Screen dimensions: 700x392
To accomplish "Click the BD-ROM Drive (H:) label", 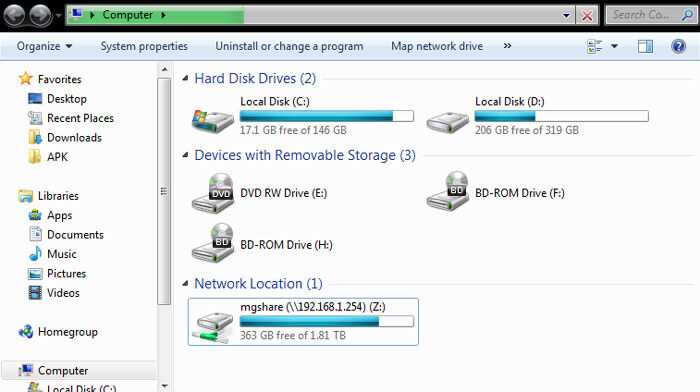I will (286, 245).
